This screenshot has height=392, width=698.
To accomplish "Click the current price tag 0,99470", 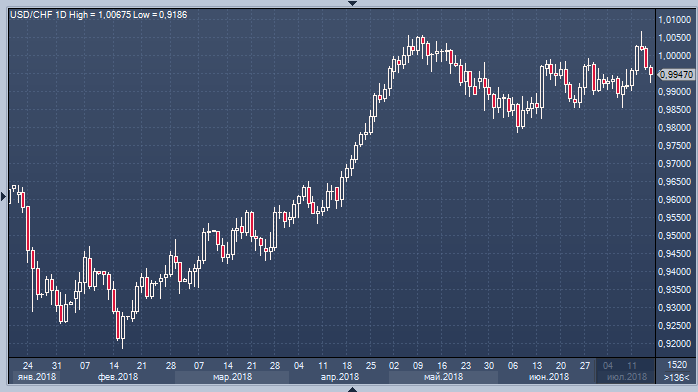I will 676,74.
